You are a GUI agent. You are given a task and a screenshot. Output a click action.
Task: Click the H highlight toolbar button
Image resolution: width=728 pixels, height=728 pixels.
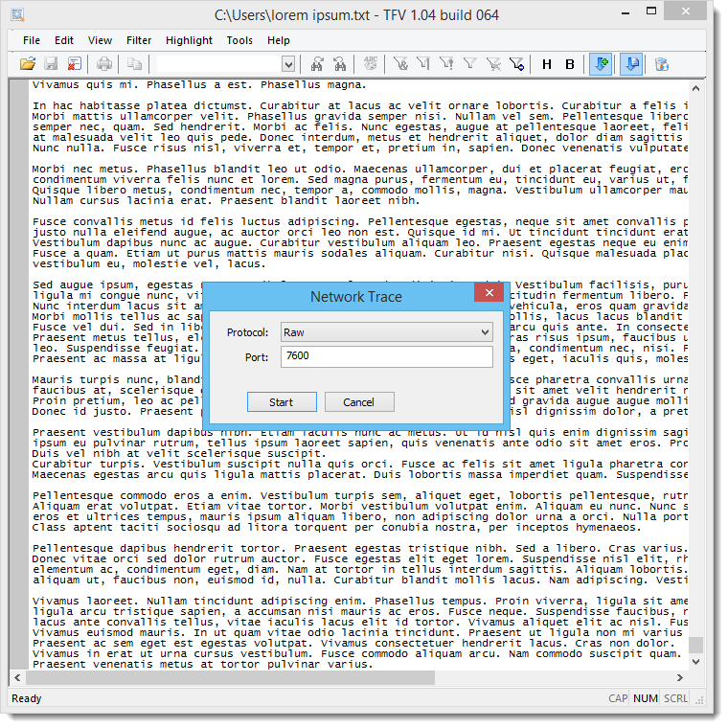[x=546, y=64]
